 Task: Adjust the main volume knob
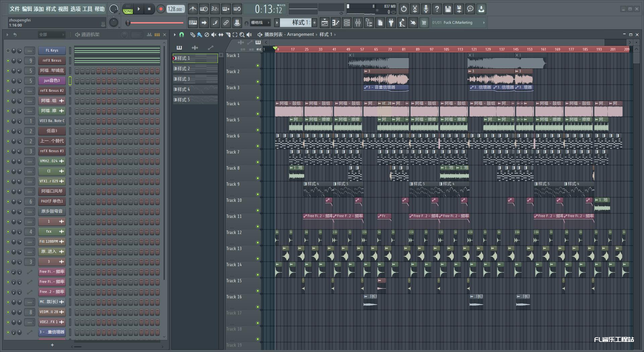(x=114, y=9)
